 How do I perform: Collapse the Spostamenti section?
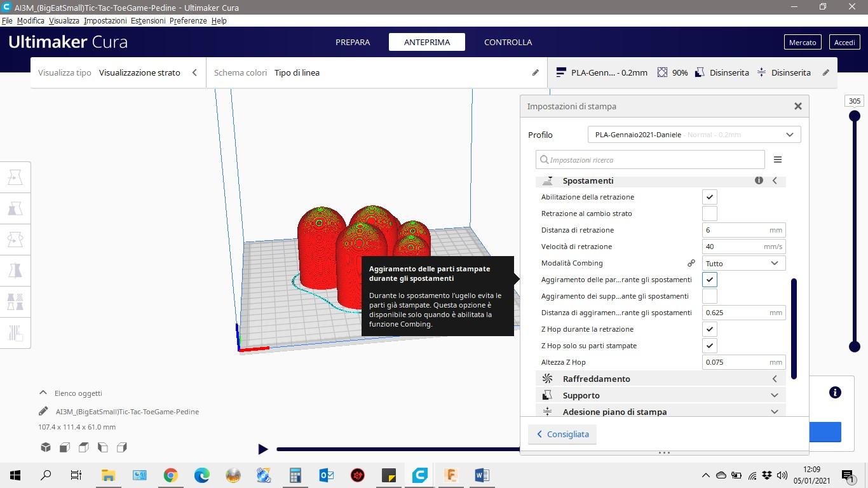(x=775, y=180)
